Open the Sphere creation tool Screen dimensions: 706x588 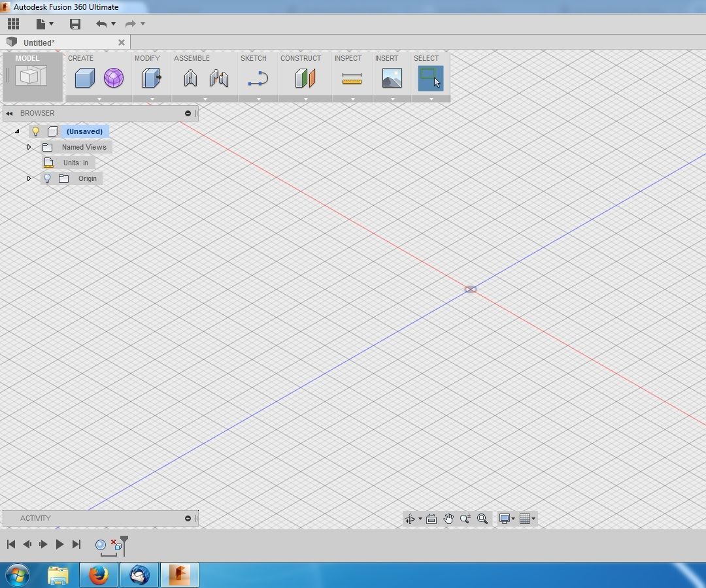[x=114, y=78]
